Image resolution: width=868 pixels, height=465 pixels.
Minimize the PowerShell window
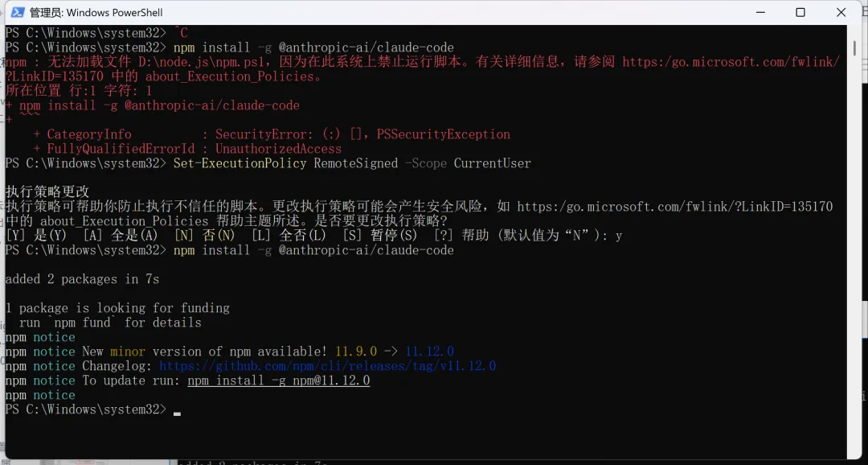(760, 12)
